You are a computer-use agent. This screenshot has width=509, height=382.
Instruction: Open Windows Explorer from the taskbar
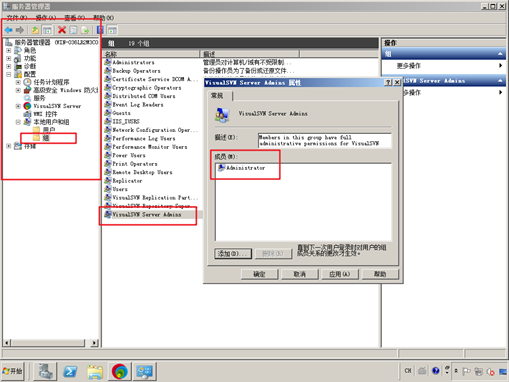pos(95,371)
